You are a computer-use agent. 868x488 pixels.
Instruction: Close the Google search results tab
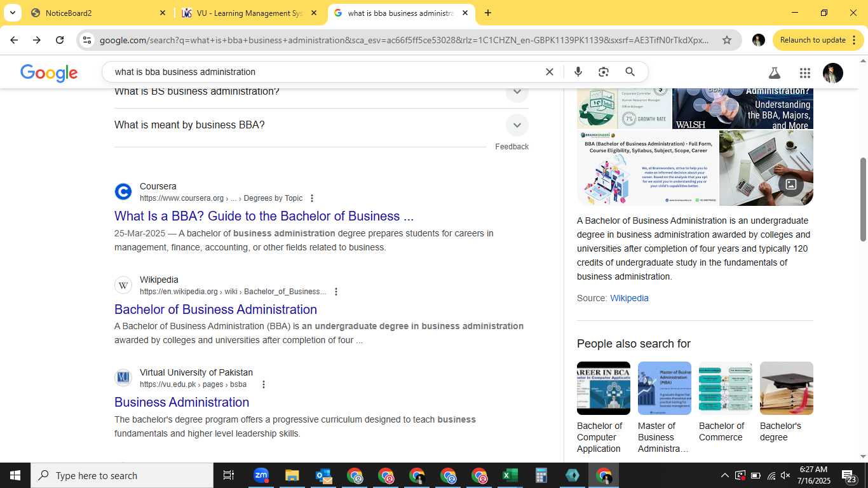465,13
